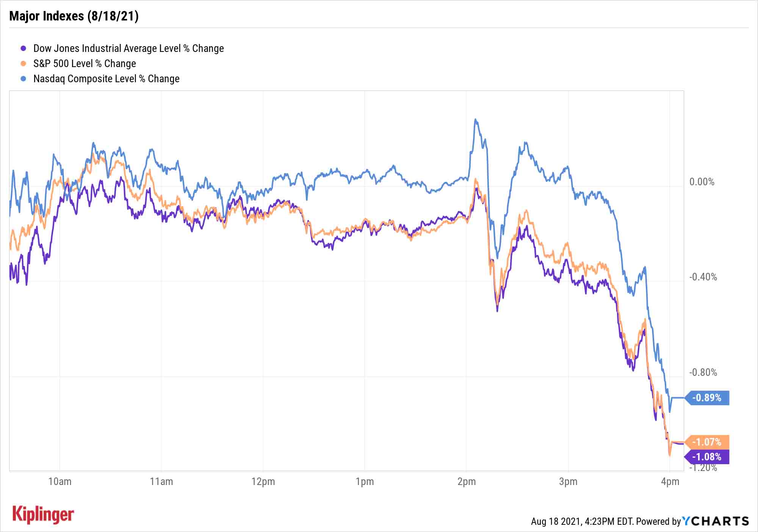The image size is (758, 532).
Task: Click the 12pm time axis label
Action: tap(263, 482)
